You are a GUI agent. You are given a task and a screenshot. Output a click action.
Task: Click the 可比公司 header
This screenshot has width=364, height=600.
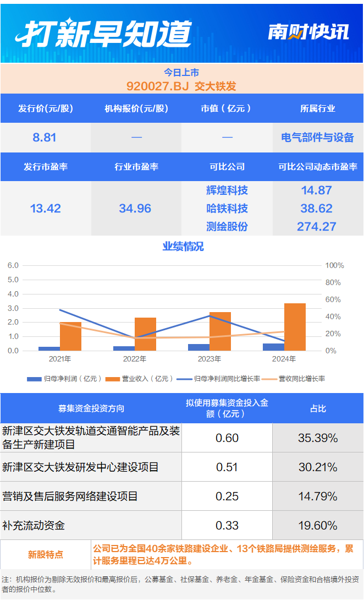227,167
